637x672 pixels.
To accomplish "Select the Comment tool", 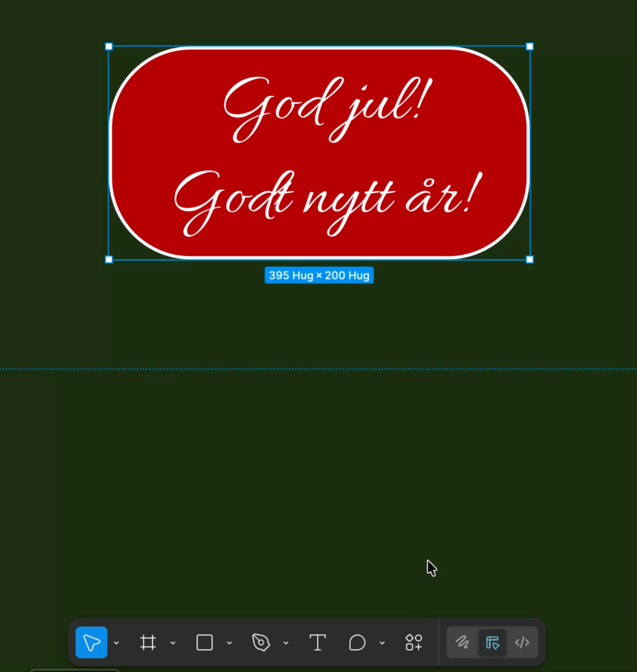I will (357, 642).
